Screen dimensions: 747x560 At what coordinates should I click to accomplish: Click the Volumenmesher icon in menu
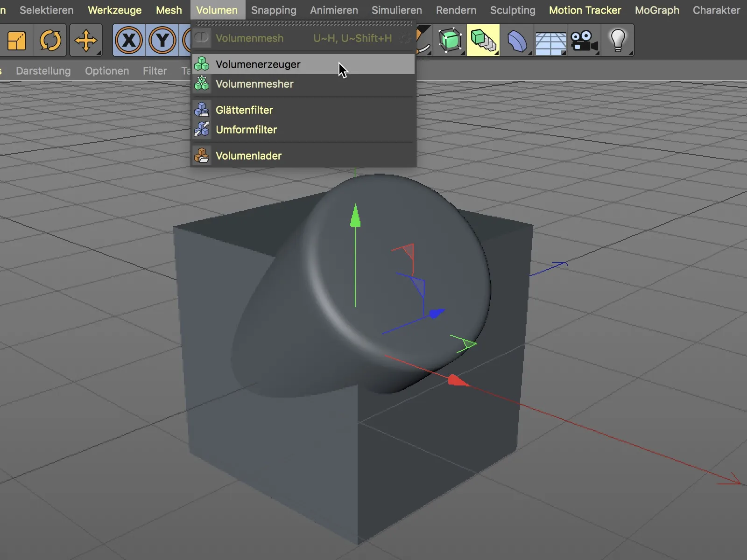202,84
